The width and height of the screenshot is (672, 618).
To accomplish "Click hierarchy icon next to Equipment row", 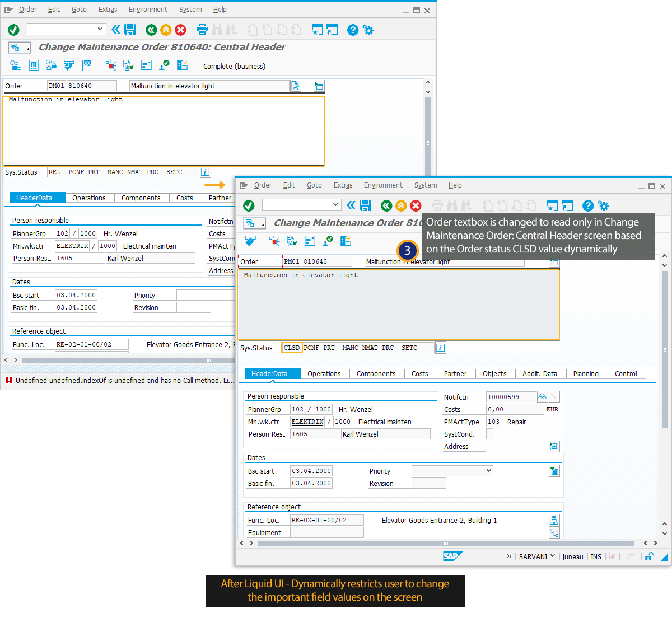I will pos(554,532).
